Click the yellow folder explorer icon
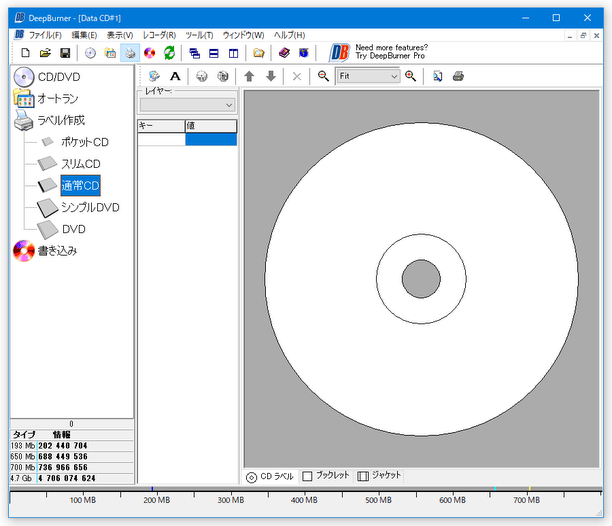This screenshot has height=526, width=612. pyautogui.click(x=258, y=53)
